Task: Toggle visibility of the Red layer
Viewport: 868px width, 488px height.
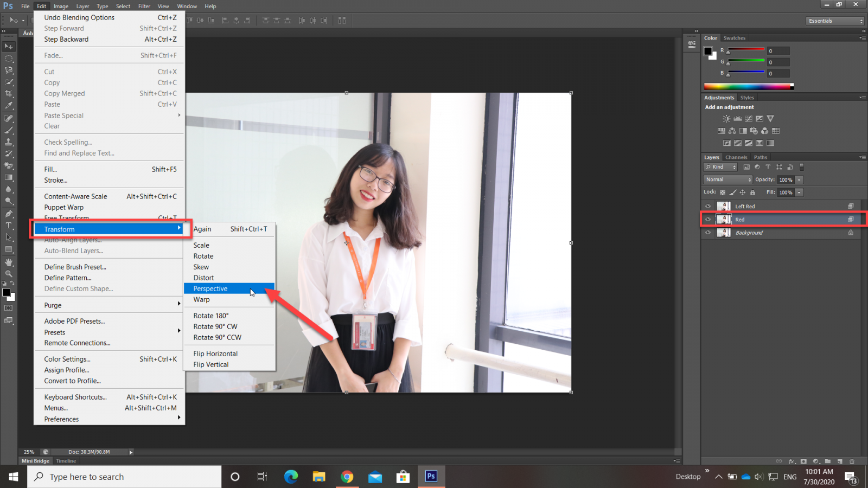Action: tap(708, 220)
